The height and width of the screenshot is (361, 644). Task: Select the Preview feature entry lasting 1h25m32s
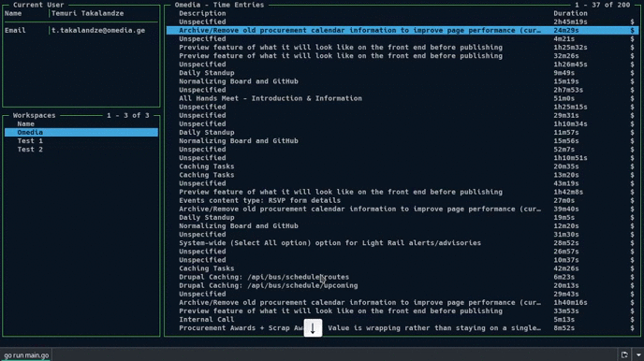click(402, 47)
